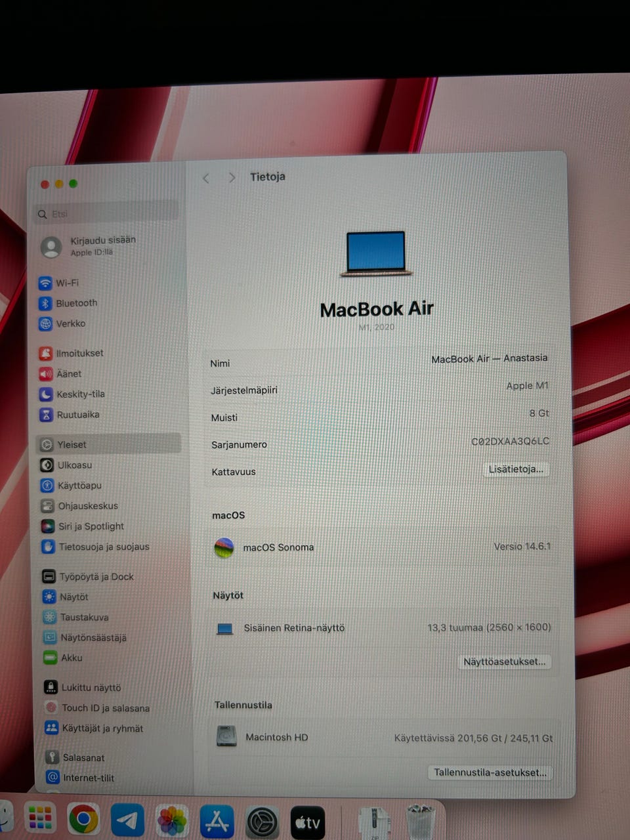Click Sisäinen Retina-näyttö display row

[382, 628]
